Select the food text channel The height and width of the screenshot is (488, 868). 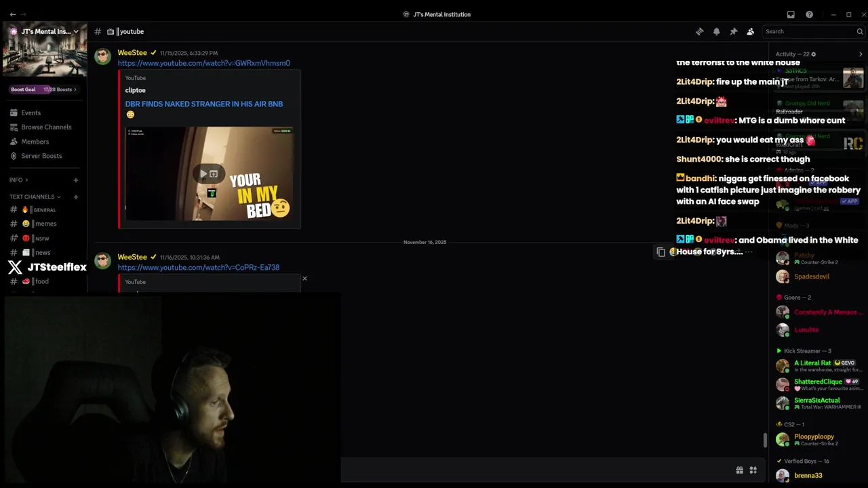[43, 281]
